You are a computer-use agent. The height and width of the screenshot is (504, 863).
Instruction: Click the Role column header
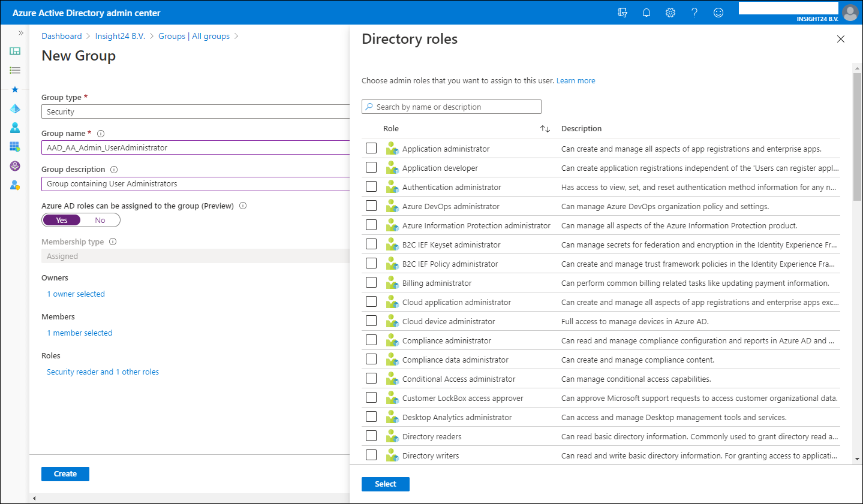pyautogui.click(x=391, y=129)
